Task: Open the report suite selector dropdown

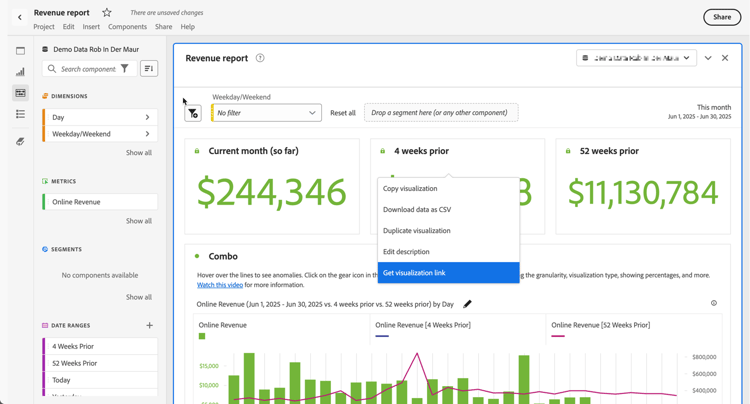Action: pos(636,58)
